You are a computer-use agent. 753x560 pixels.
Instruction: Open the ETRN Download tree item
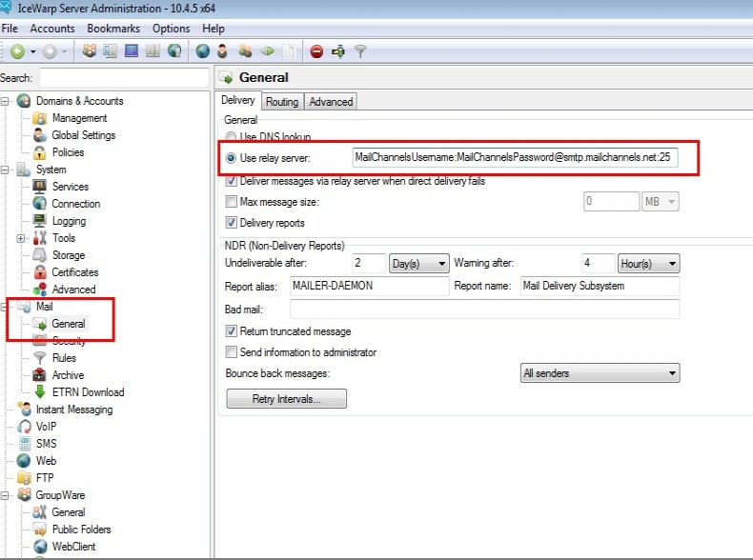click(88, 392)
